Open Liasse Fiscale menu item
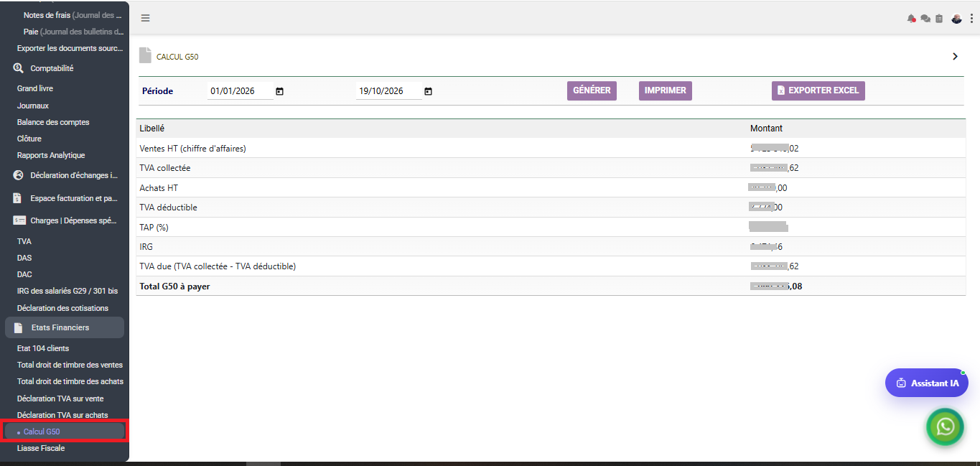 point(41,448)
